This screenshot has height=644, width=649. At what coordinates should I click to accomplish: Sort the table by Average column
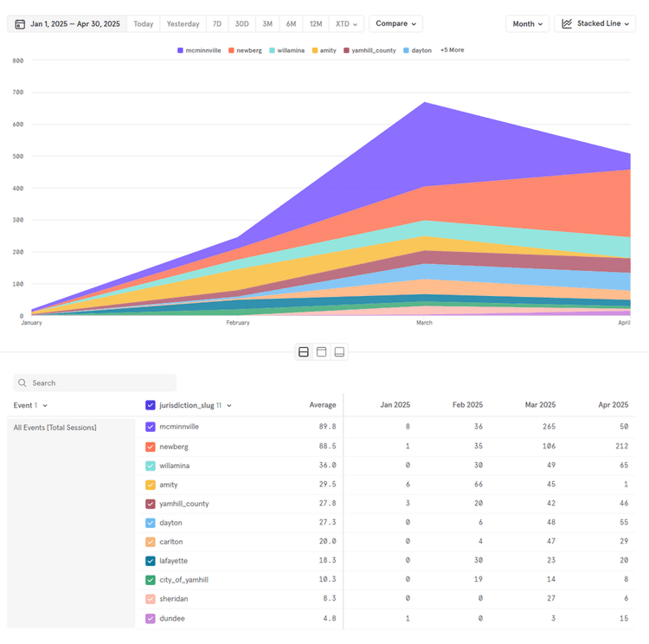coord(322,405)
